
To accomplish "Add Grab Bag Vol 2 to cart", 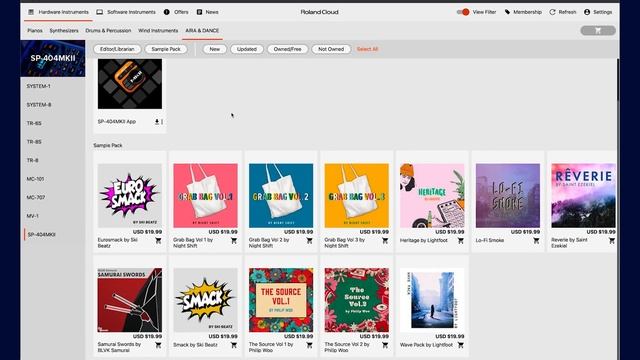I will pos(309,241).
